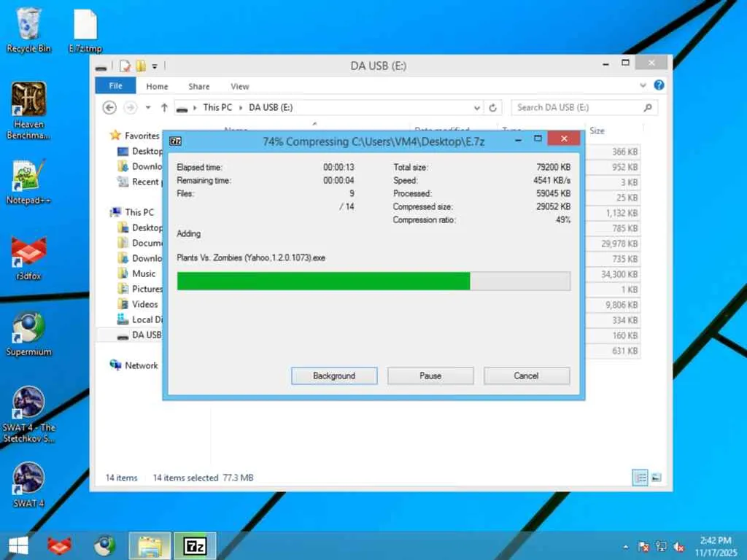Open the Share ribbon tab

point(198,86)
